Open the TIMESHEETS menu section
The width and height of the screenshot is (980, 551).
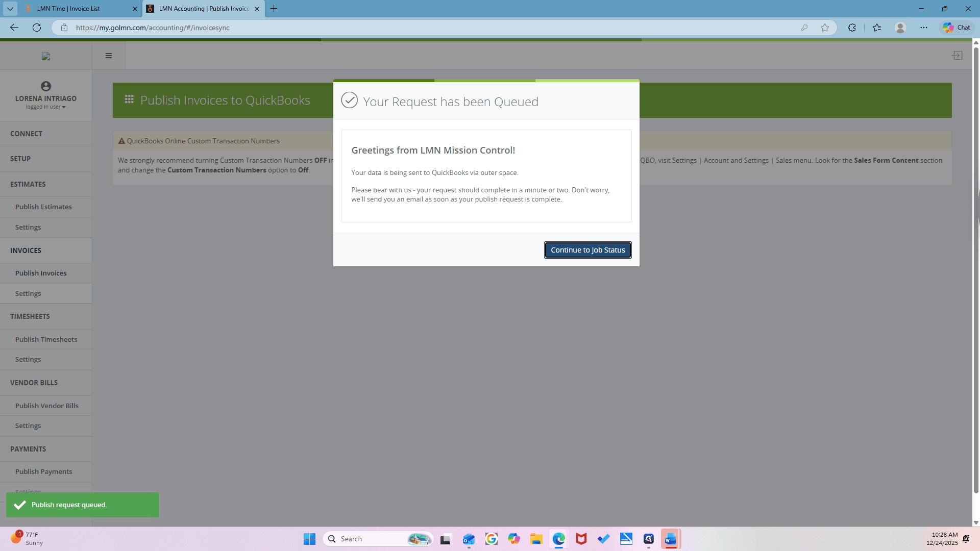[x=46, y=316]
